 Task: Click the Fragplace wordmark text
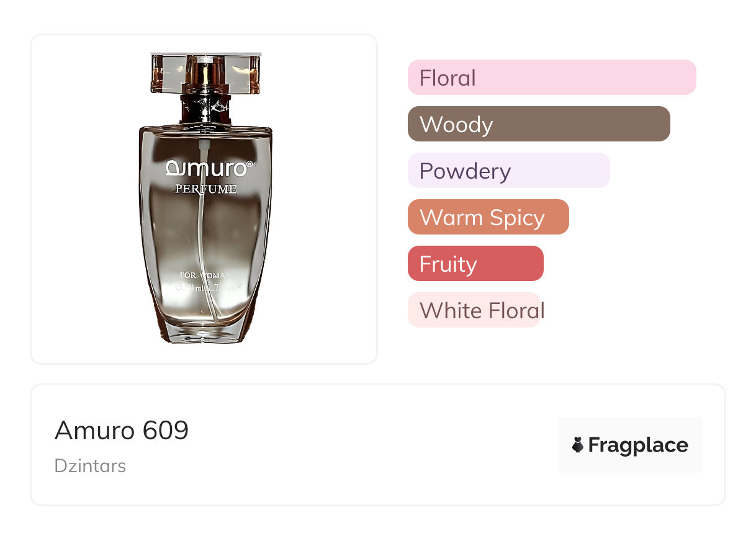click(x=637, y=445)
